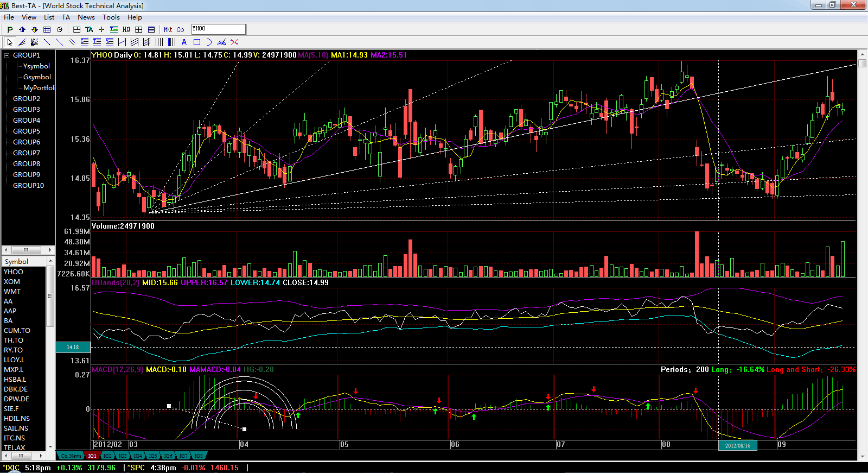Click the Mkt market button
Screen dimensions: 868x473
[x=168, y=29]
